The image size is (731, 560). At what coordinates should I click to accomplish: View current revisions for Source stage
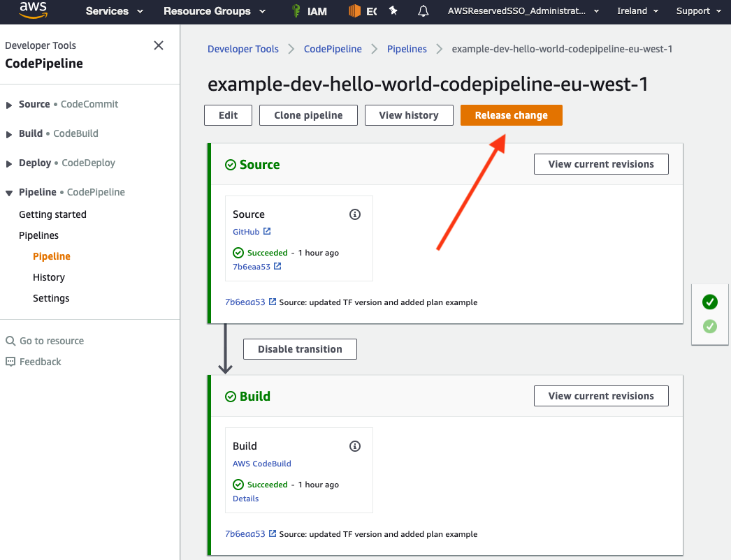pos(601,164)
